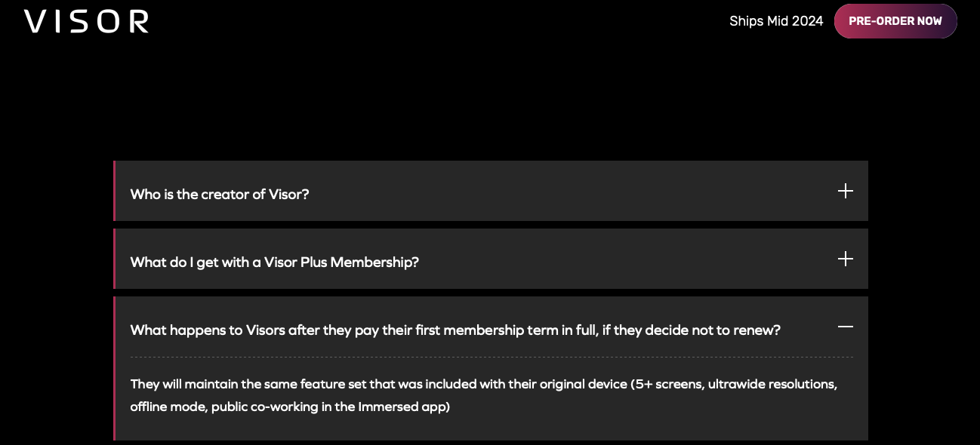Screen dimensions: 980x445
Task: Click the red accent bar on Visor Plus row
Action: coord(115,259)
